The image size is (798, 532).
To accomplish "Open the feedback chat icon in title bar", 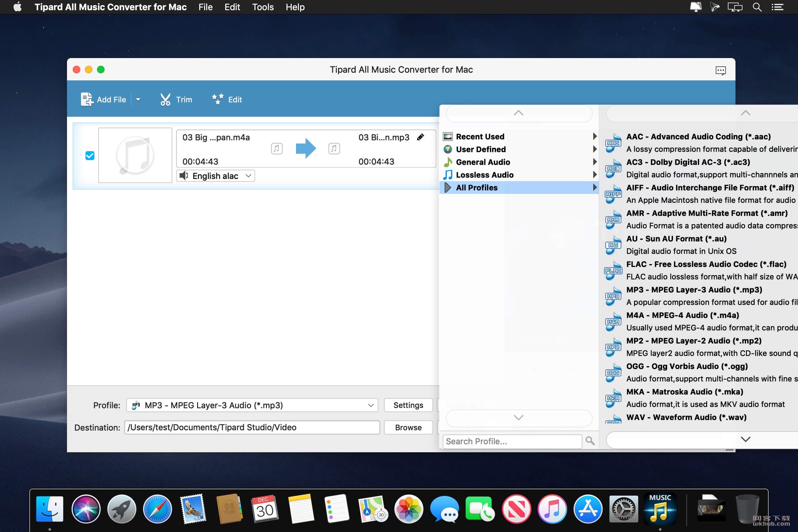I will coord(720,70).
